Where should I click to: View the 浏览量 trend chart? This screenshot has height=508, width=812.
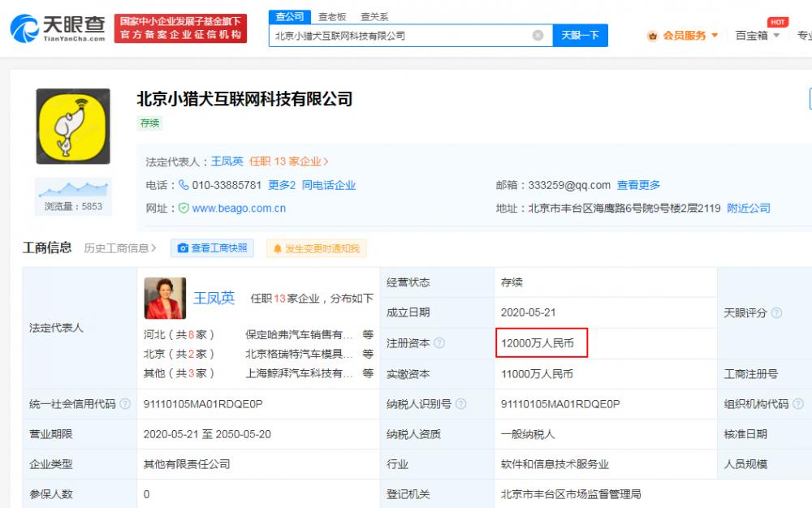(x=73, y=189)
